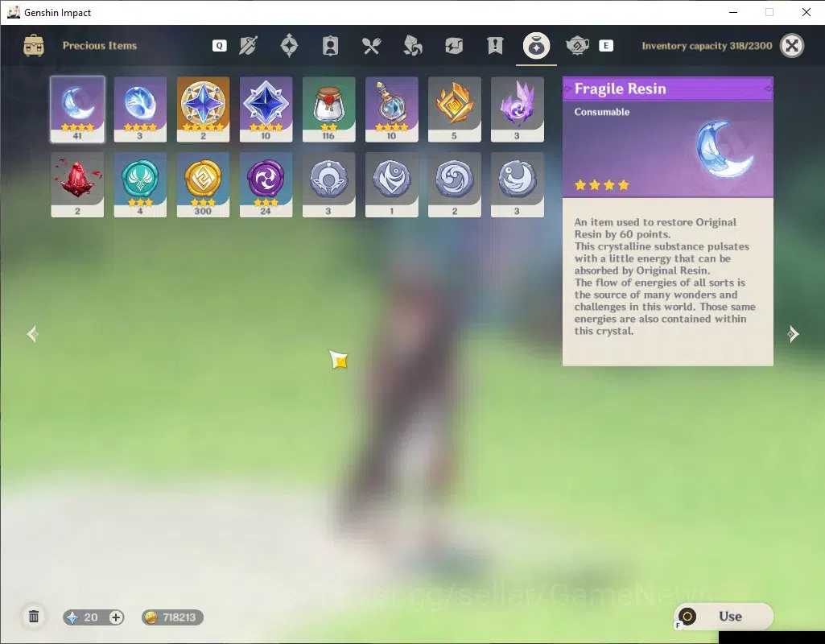
Task: Select the crimson crystal item count 2
Action: click(x=77, y=184)
